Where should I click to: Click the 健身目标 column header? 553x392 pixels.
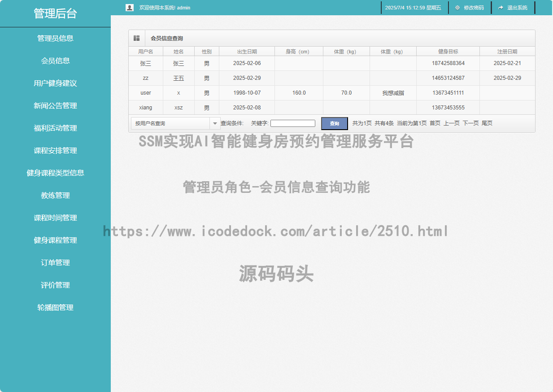448,52
